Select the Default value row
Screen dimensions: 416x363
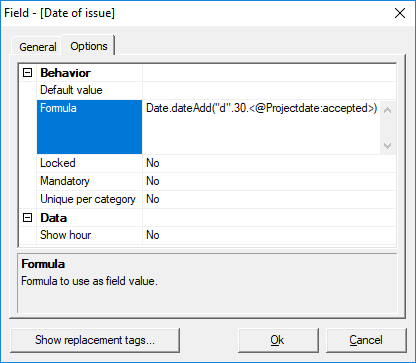click(216, 90)
